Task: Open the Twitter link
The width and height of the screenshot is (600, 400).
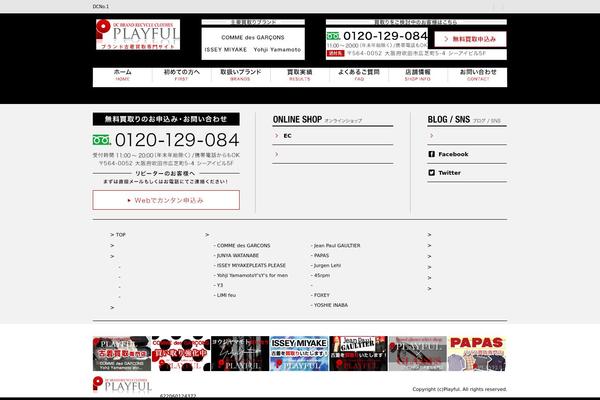Action: pos(449,173)
